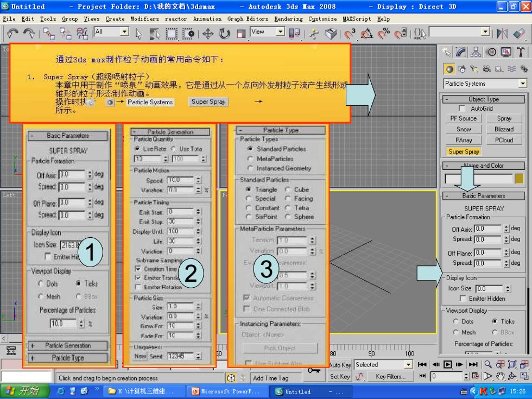The height and width of the screenshot is (399, 532).
Task: Select the Select and Link tool
Action: 49,34
